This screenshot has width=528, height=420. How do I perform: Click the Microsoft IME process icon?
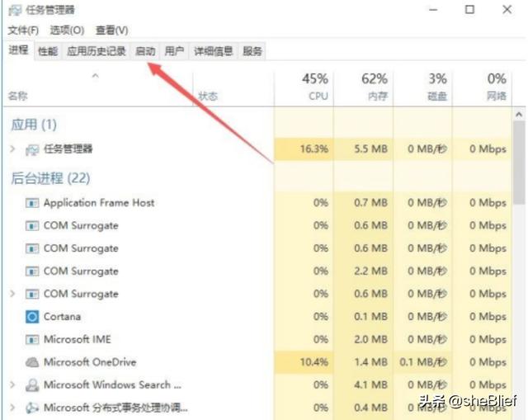click(x=32, y=339)
